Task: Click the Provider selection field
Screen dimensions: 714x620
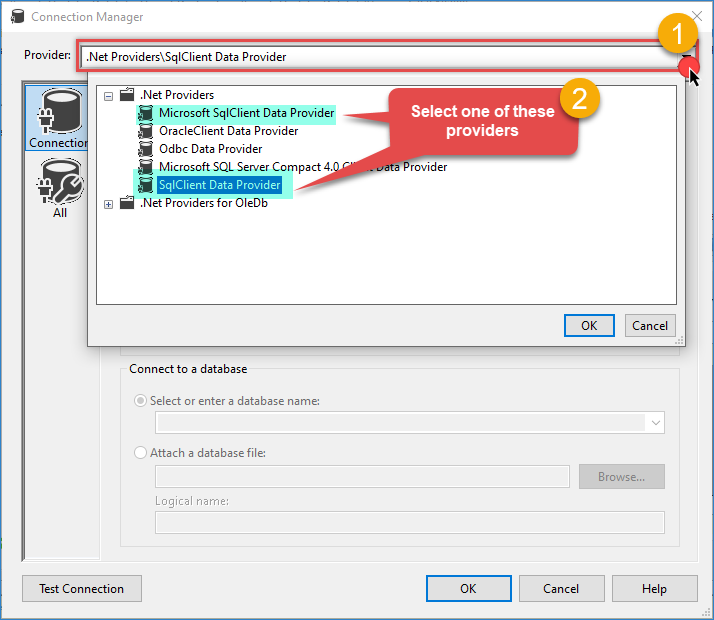Action: click(x=375, y=57)
